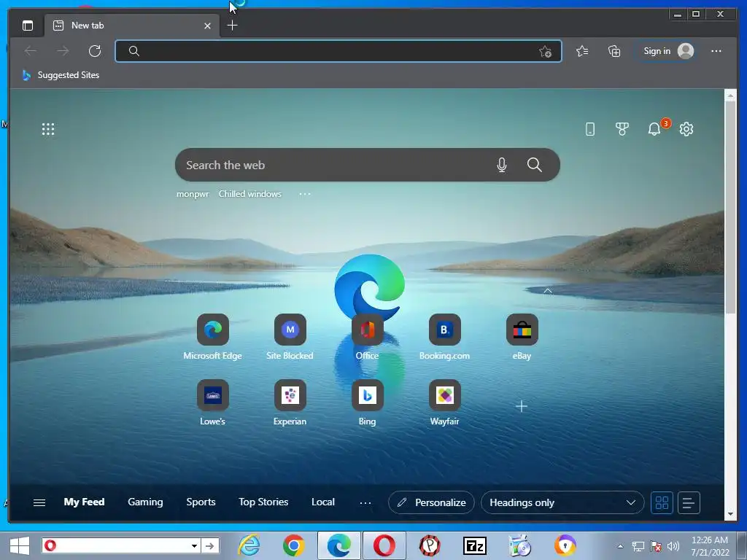Open Suggested Sites bookmark
747x560 pixels.
tap(61, 75)
